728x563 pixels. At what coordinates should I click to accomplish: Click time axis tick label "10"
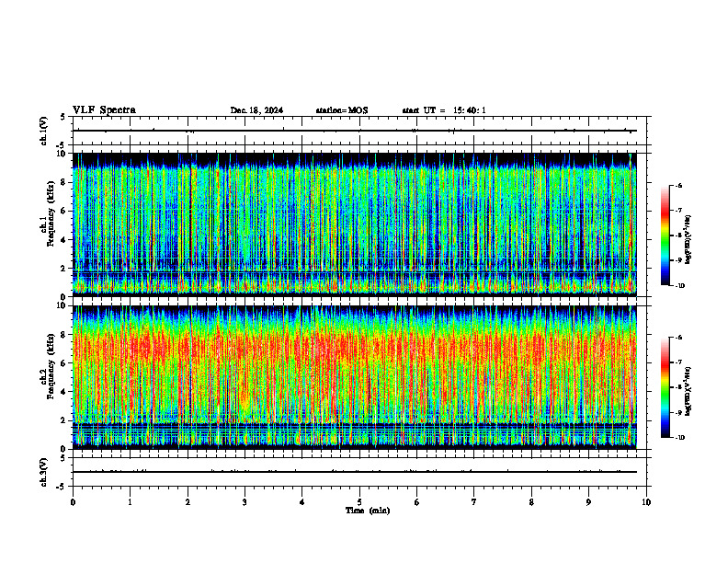coord(646,502)
